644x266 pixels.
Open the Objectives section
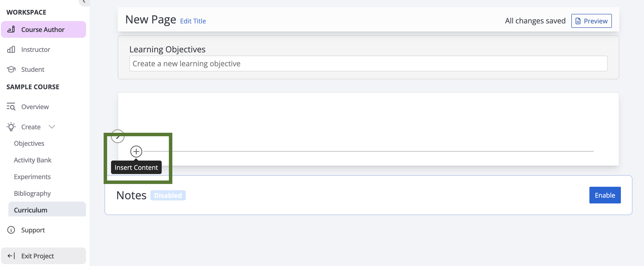click(29, 143)
